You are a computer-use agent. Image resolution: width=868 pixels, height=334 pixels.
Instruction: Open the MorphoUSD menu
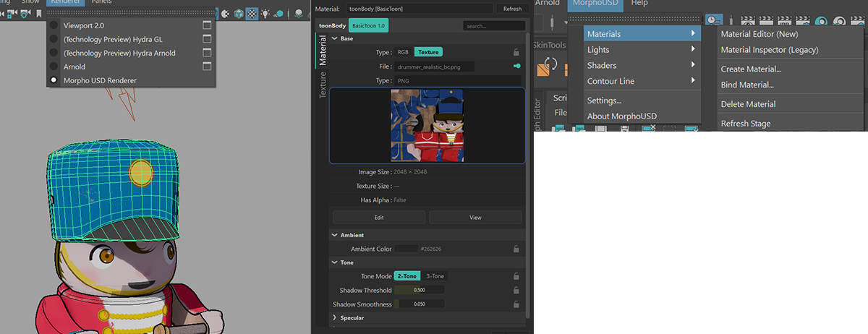(x=595, y=4)
